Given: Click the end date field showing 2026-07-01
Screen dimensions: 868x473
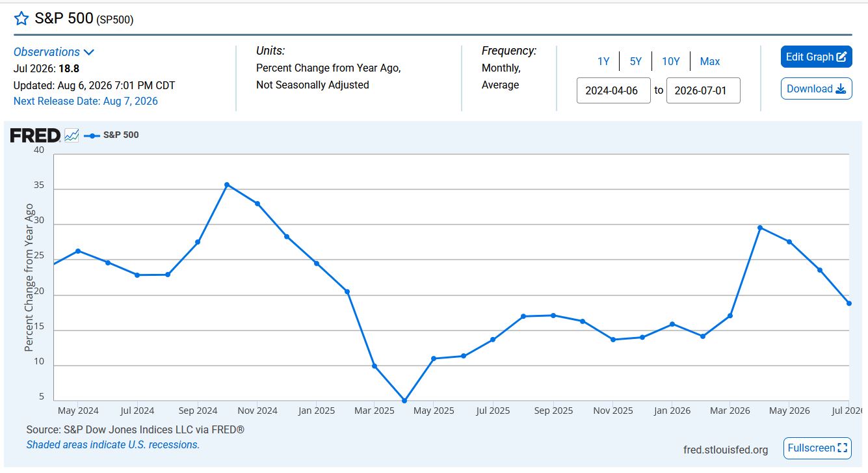Looking at the screenshot, I should coord(703,90).
